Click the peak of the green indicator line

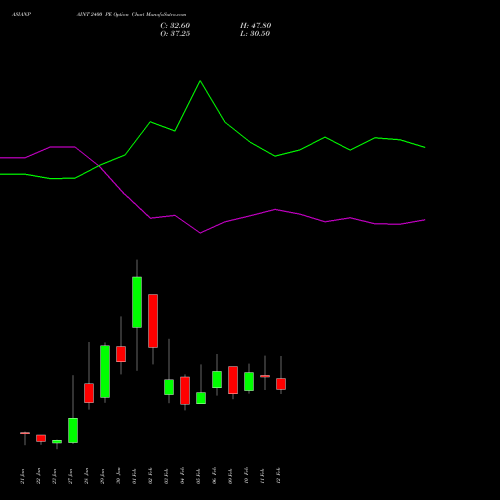point(200,81)
